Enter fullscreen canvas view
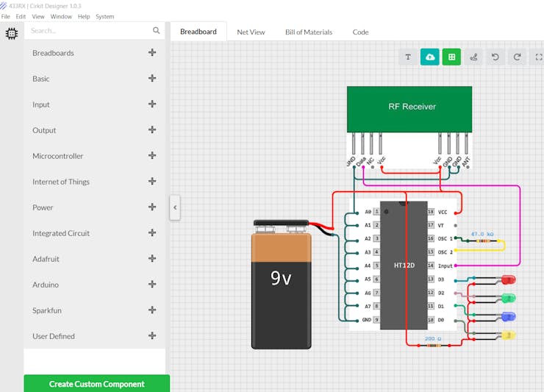 537,57
